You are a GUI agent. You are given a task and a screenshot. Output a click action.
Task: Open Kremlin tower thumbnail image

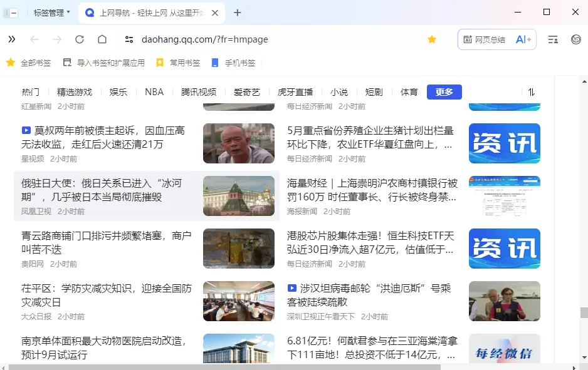point(239,196)
